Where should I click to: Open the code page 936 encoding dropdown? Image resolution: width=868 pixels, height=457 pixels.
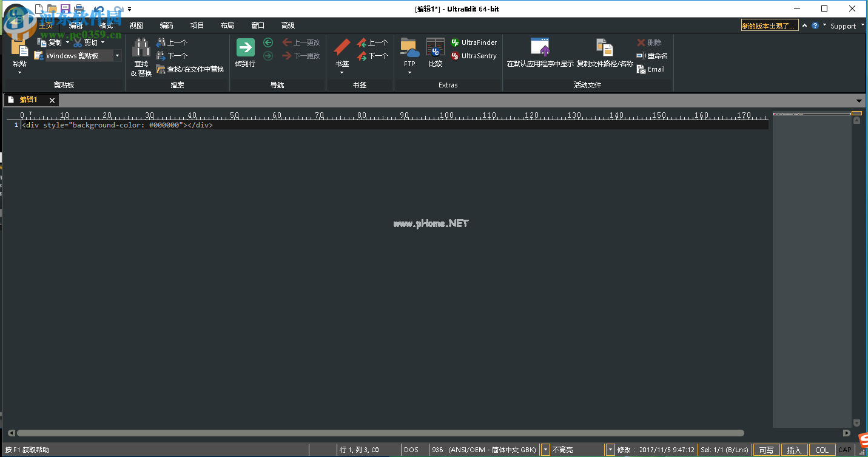(545, 450)
